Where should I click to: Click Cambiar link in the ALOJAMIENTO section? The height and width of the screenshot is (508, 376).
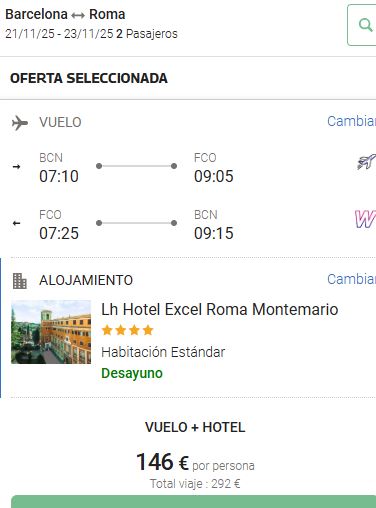point(351,279)
